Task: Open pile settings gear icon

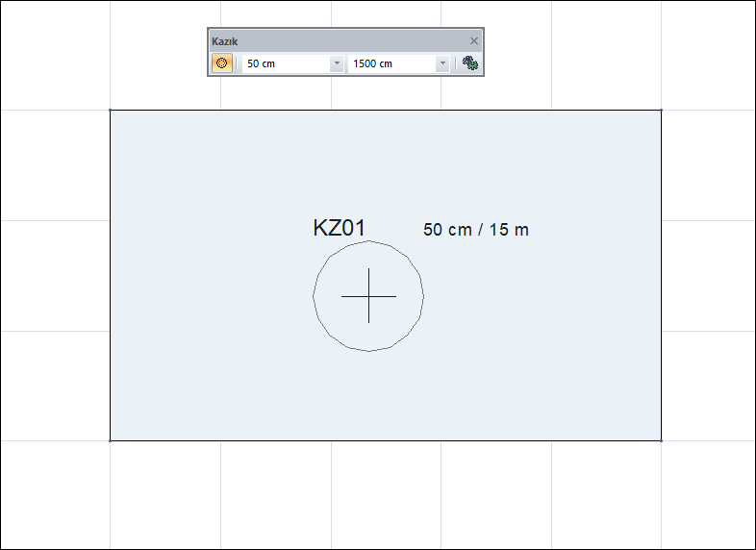Action: pos(470,63)
